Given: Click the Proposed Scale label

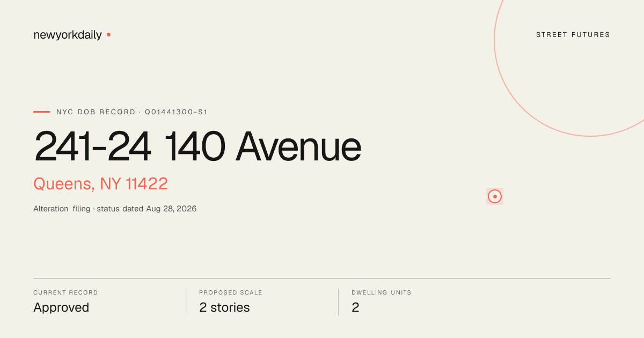Looking at the screenshot, I should [231, 293].
